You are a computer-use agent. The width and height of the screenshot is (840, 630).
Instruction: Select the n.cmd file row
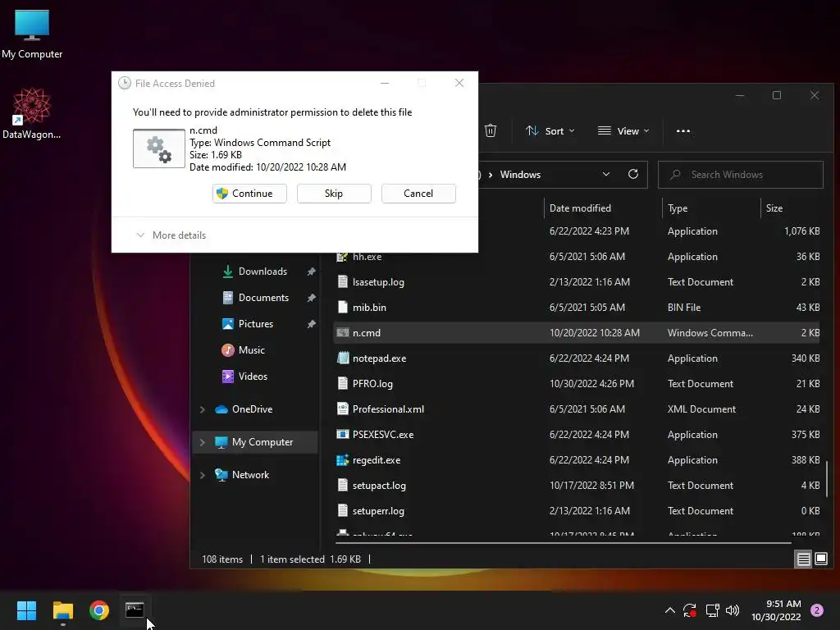coord(578,333)
